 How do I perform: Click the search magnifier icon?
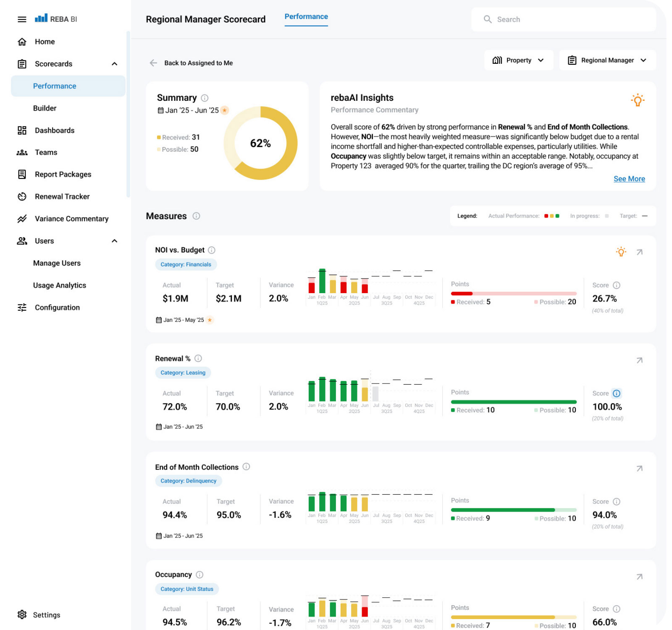point(488,19)
